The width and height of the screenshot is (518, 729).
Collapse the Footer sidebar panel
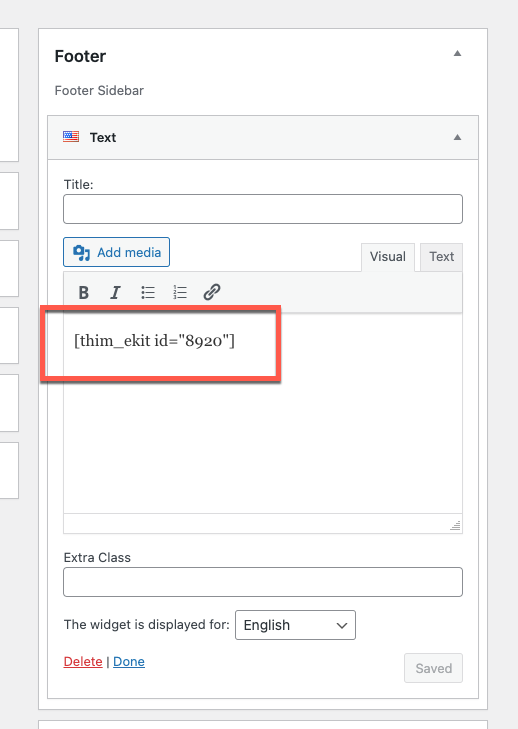pos(458,53)
